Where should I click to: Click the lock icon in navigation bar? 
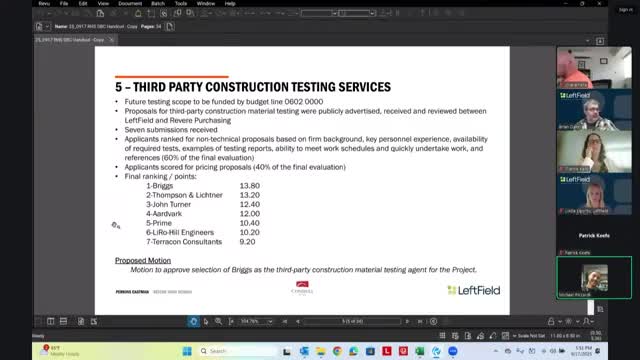[x=551, y=322]
